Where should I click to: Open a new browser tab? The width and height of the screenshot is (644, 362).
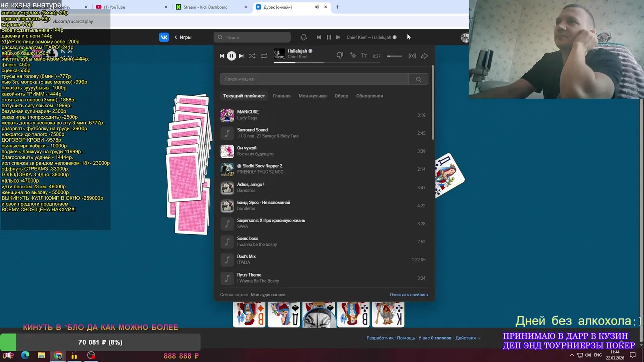tap(337, 7)
